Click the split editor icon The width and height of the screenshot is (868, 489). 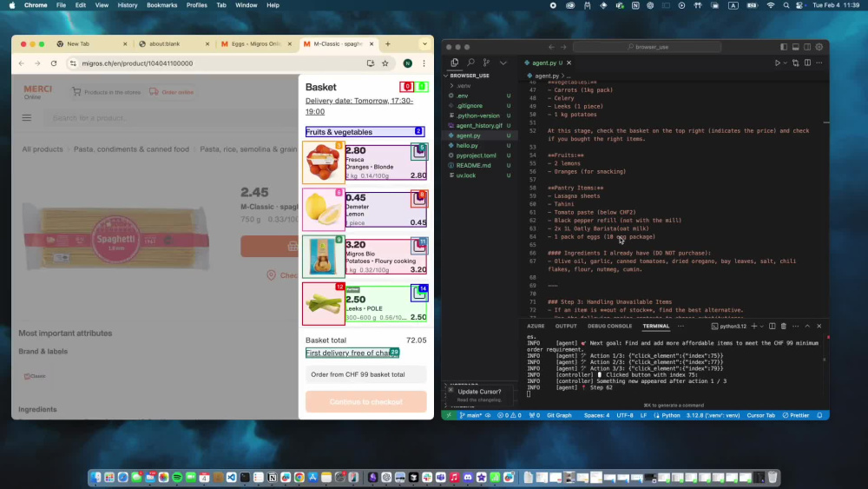pyautogui.click(x=807, y=63)
